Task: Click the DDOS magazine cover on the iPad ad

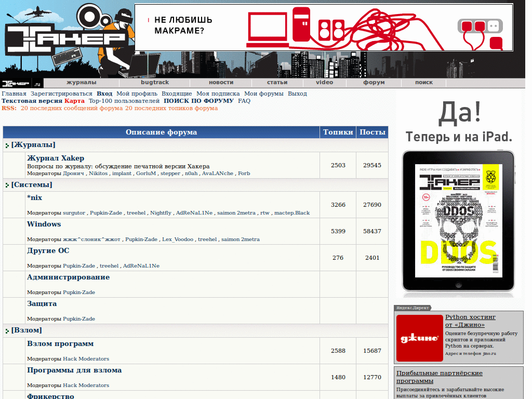Action: point(458,218)
